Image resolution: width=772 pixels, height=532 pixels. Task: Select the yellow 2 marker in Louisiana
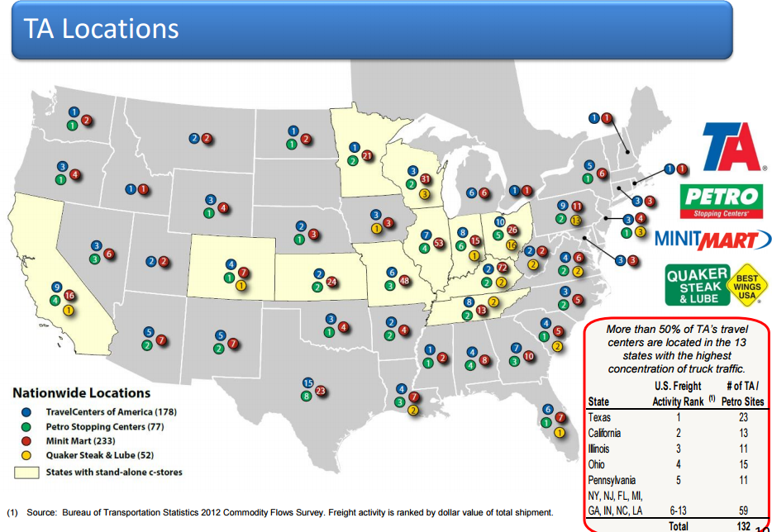click(x=413, y=410)
